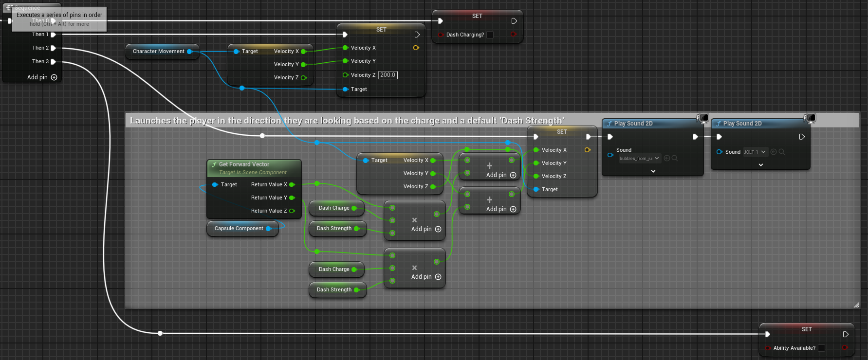Toggle the Dash Charging? checkbox
This screenshot has width=868, height=360.
point(490,35)
